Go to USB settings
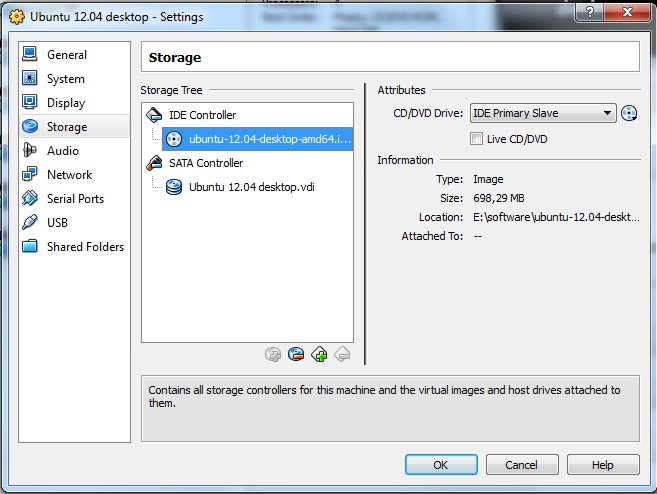This screenshot has height=494, width=657. point(74,222)
